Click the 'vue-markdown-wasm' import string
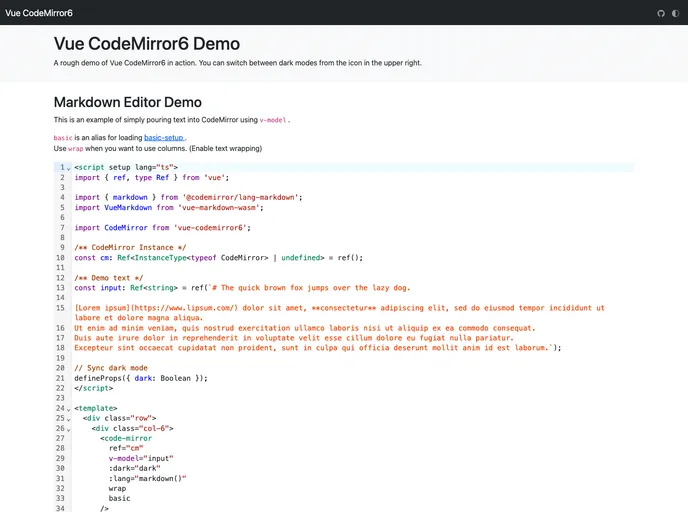This screenshot has height=512, width=688. tap(219, 208)
